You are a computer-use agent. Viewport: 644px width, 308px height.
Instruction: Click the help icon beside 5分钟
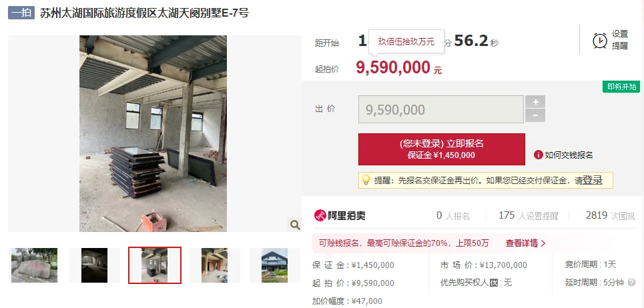632,283
